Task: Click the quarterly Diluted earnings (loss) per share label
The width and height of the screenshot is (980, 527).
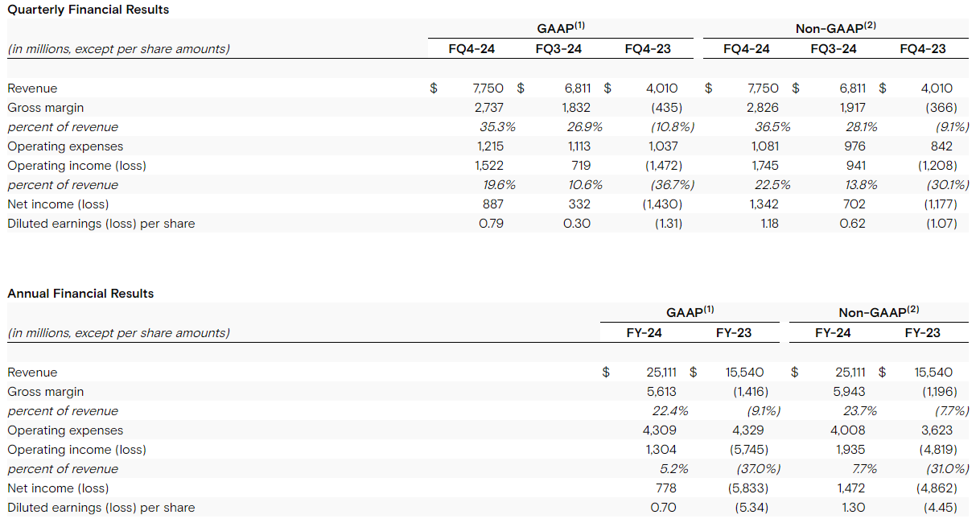Action: pyautogui.click(x=101, y=224)
